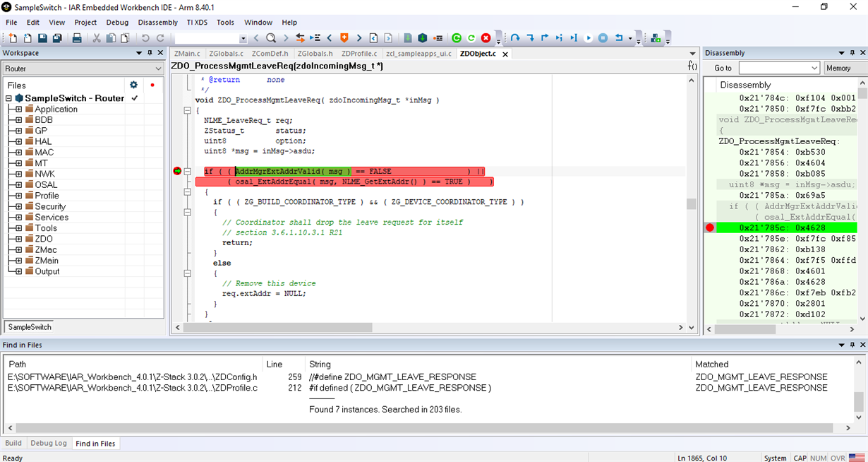Image resolution: width=868 pixels, height=462 pixels.
Task: Click the Save All toolbar icon
Action: pos(57,38)
